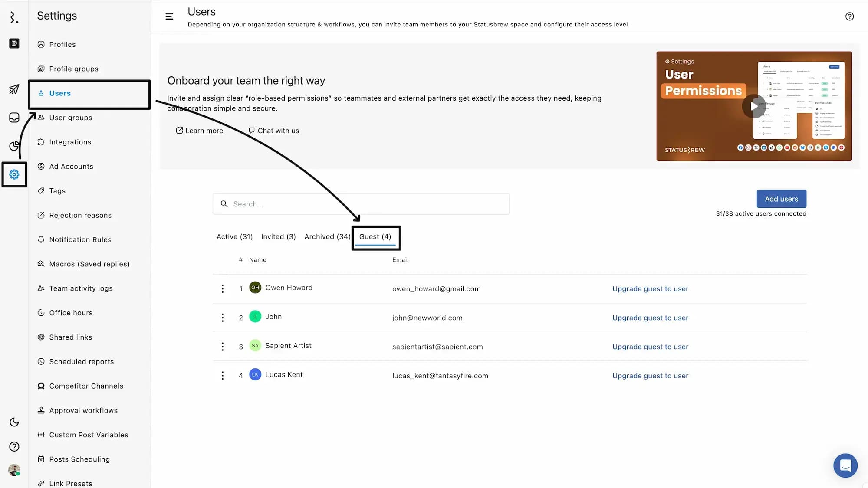868x488 pixels.
Task: Open Owen Howard's three-dot menu
Action: (x=223, y=288)
